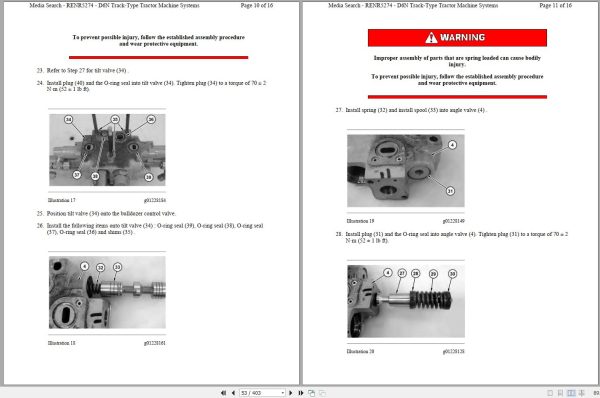Click step 24 'Install plug (40)' text

click(156, 86)
